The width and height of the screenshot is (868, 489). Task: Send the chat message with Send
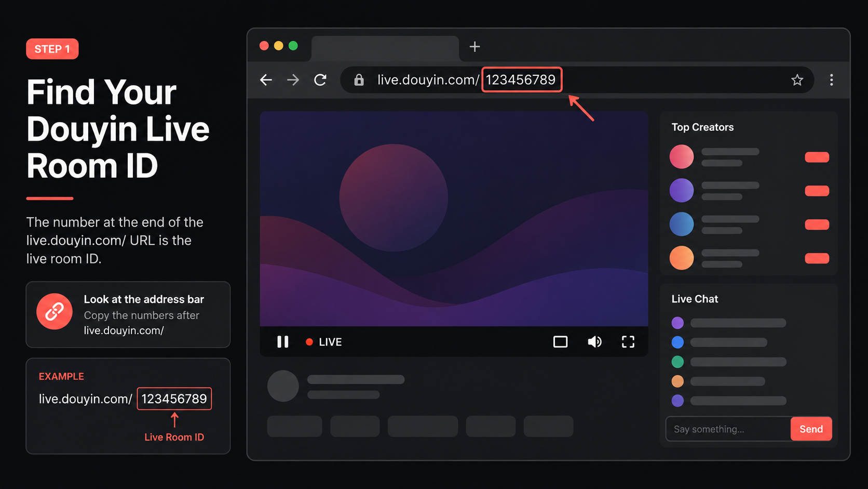(x=811, y=429)
